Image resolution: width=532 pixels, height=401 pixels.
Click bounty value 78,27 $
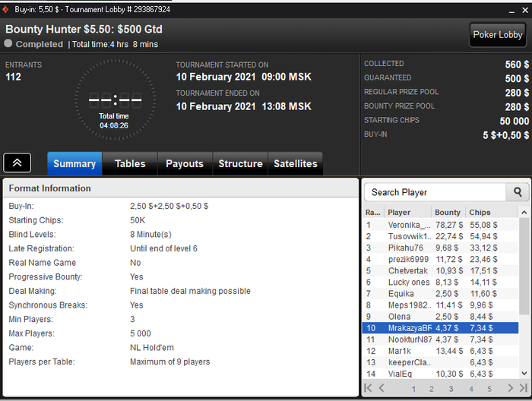tap(449, 225)
